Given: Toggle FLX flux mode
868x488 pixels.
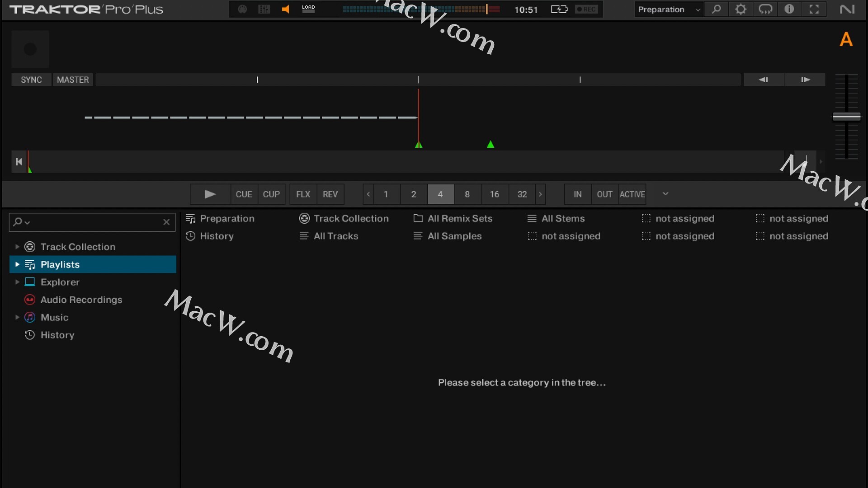Looking at the screenshot, I should click(x=303, y=194).
